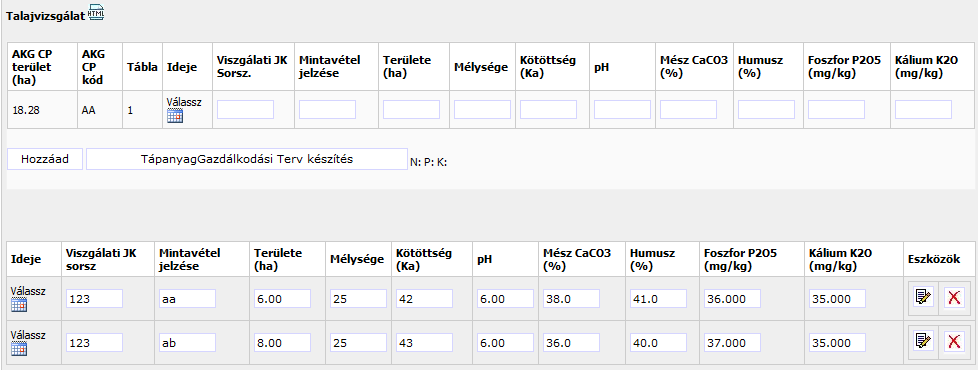
Task: Open calendar icon in row with ab
Action: coord(19,349)
